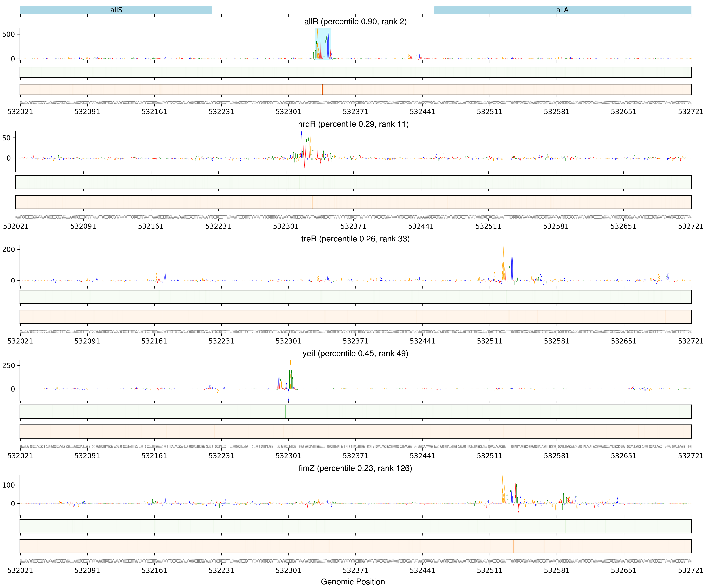Click the dark green stripe in the yeiI heatmap

[286, 412]
